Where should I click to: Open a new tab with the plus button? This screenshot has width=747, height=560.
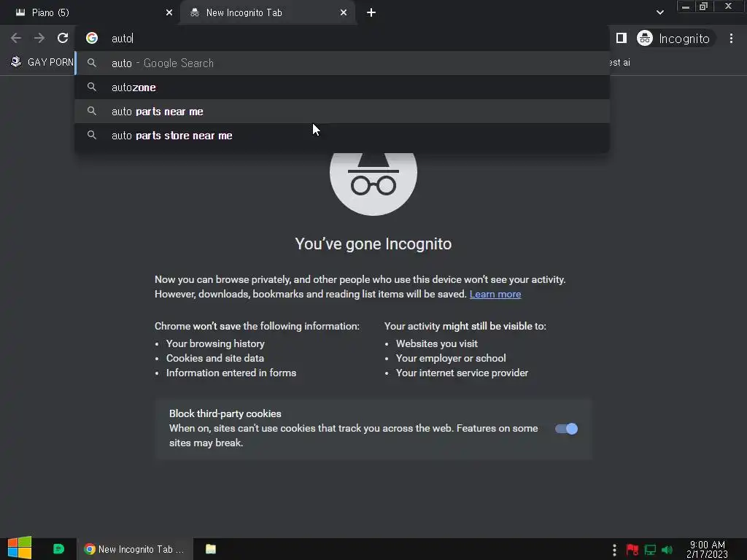[371, 13]
